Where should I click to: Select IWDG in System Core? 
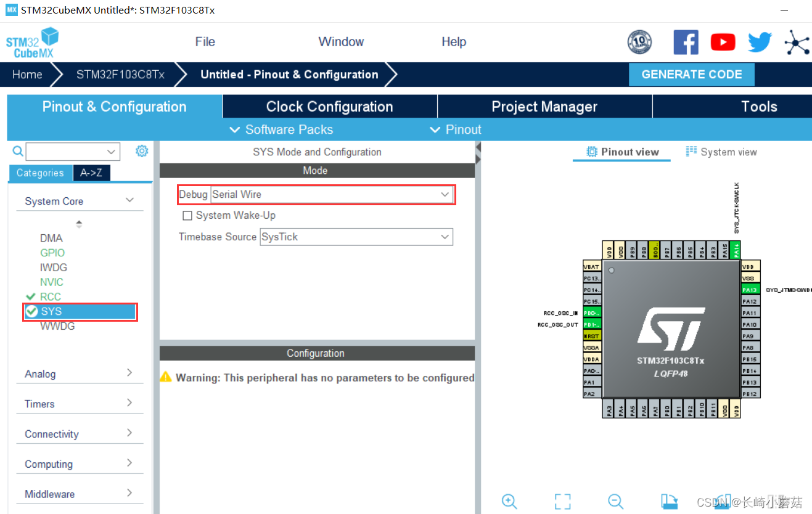pos(54,267)
